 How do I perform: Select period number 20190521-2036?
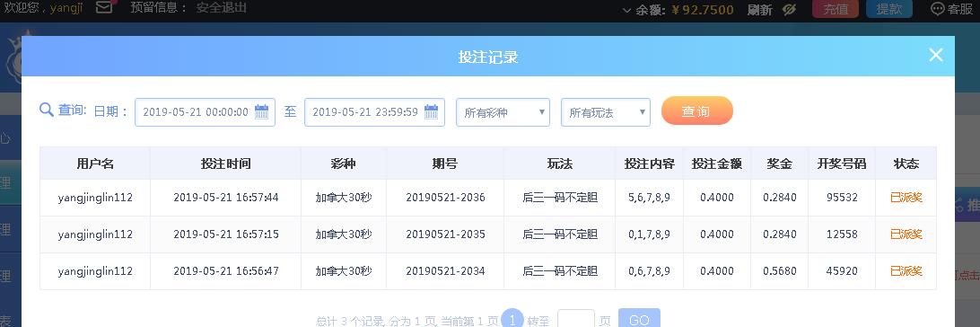click(445, 198)
